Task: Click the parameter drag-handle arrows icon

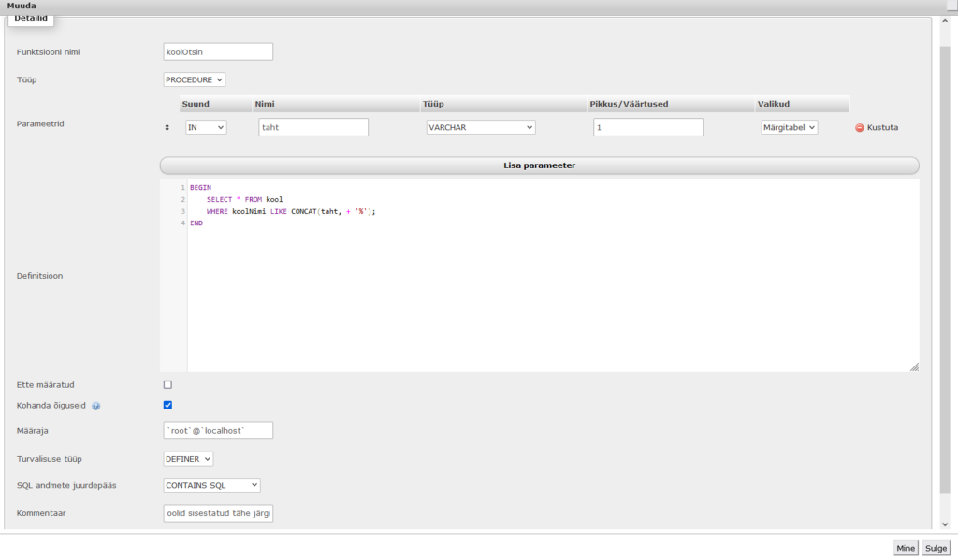Action: point(167,128)
